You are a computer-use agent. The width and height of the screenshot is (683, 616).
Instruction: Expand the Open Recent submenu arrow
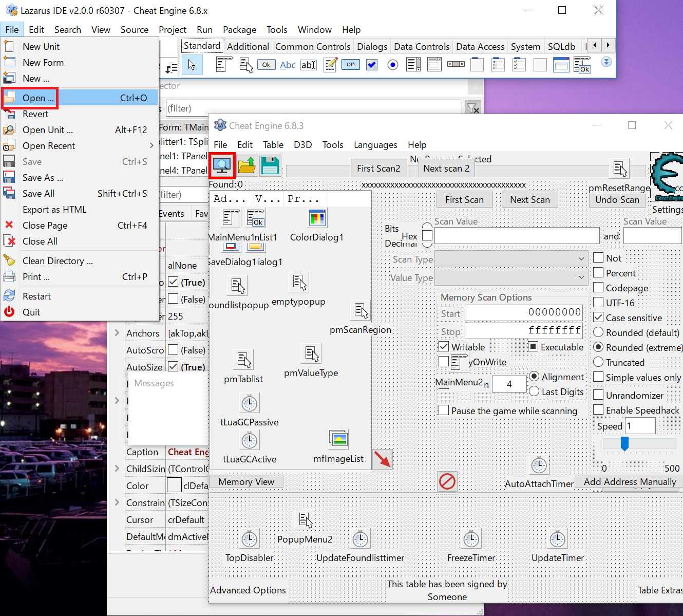[151, 146]
